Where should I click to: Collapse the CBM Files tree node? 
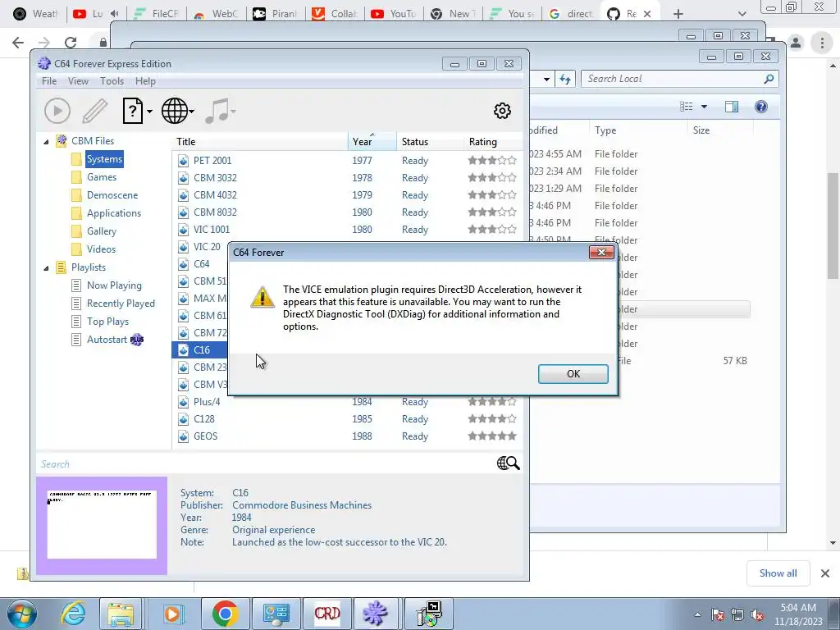click(46, 142)
